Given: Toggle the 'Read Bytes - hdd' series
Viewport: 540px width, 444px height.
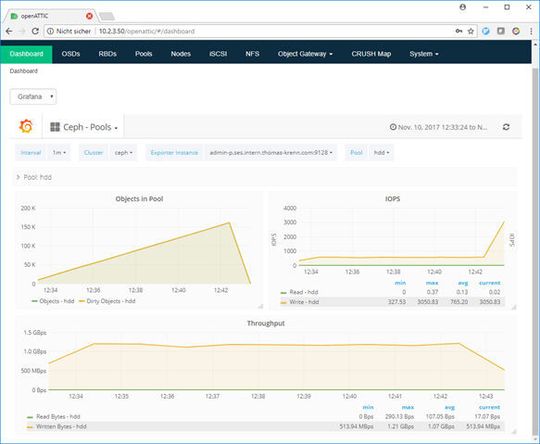Looking at the screenshot, I should pyautogui.click(x=58, y=416).
